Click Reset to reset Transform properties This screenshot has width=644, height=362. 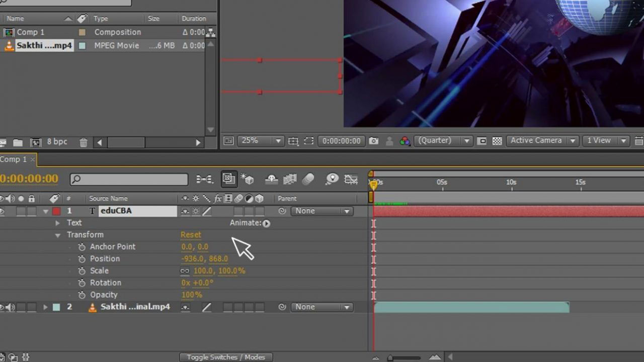[191, 234]
